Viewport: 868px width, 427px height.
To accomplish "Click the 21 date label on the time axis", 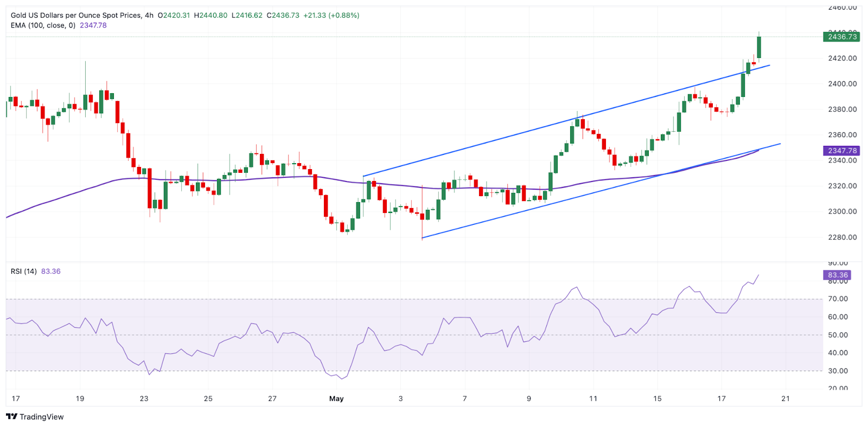I will 786,399.
